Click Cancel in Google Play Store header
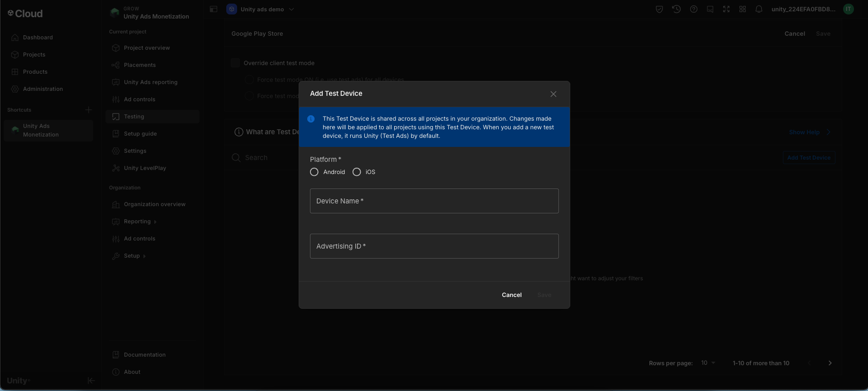This screenshot has height=391, width=868. [x=795, y=34]
